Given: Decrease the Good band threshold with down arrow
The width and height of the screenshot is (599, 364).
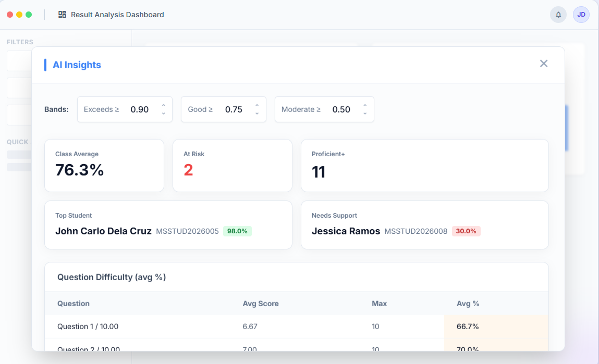Looking at the screenshot, I should point(257,113).
